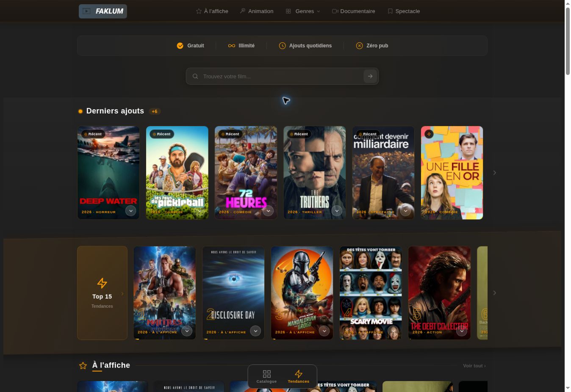
Task: Click the Ajouts quotidiens label
Action: (310, 46)
